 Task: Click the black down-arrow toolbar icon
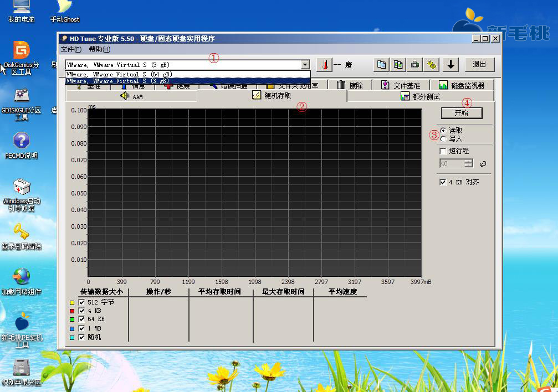451,65
